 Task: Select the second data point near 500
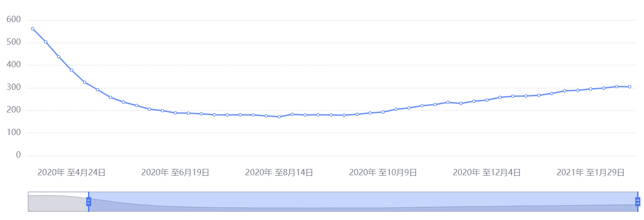tap(46, 42)
